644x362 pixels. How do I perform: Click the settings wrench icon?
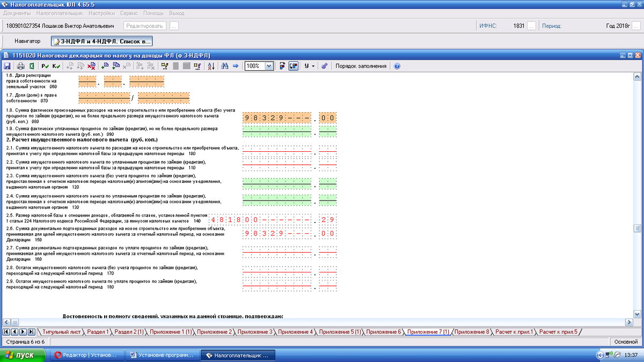[324, 66]
